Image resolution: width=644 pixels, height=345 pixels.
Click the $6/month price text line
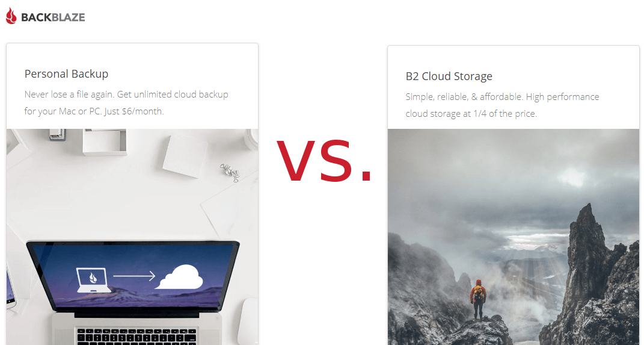(x=94, y=111)
